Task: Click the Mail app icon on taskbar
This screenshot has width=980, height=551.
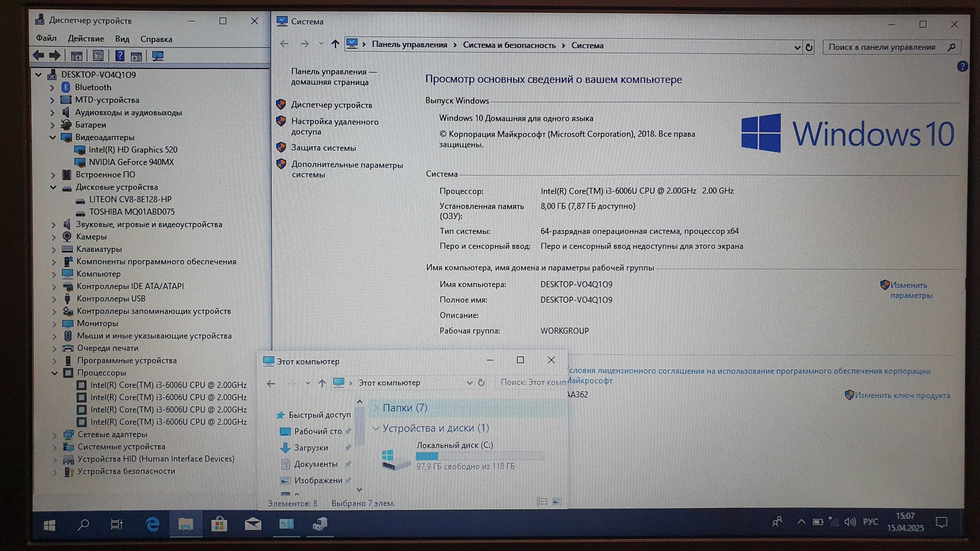Action: tap(253, 525)
